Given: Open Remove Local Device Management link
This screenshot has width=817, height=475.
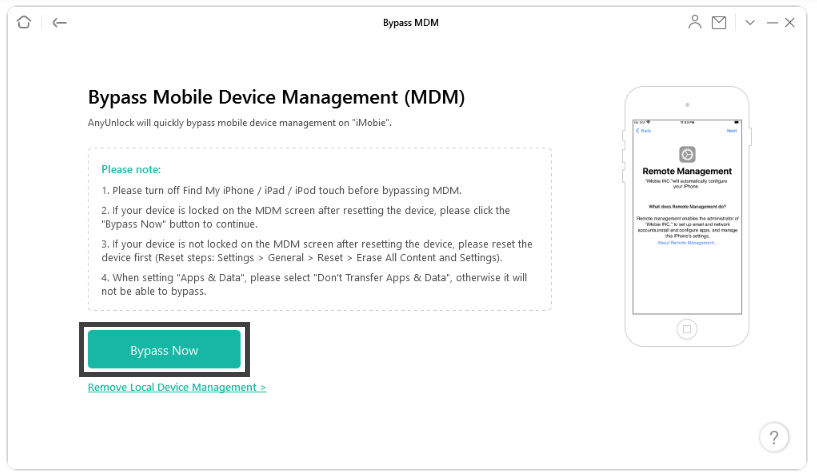Looking at the screenshot, I should click(177, 388).
